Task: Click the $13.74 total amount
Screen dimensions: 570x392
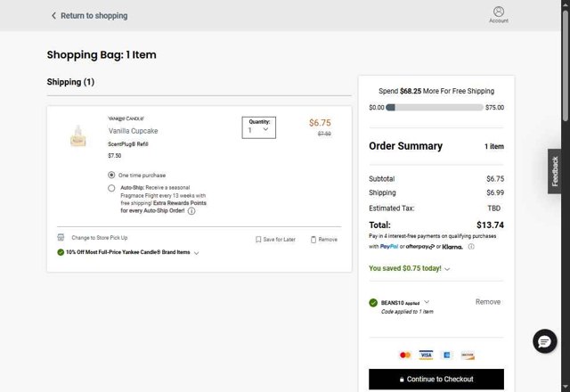Action: [x=490, y=225]
